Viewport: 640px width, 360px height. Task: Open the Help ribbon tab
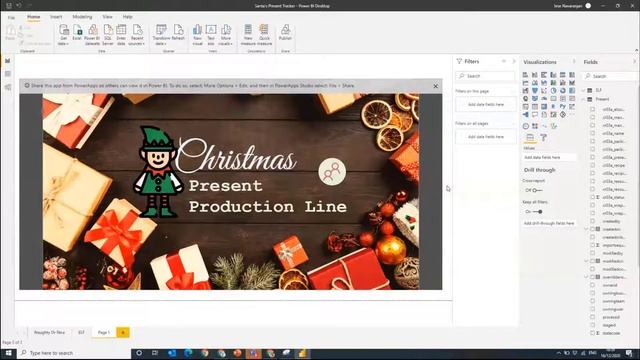click(127, 17)
